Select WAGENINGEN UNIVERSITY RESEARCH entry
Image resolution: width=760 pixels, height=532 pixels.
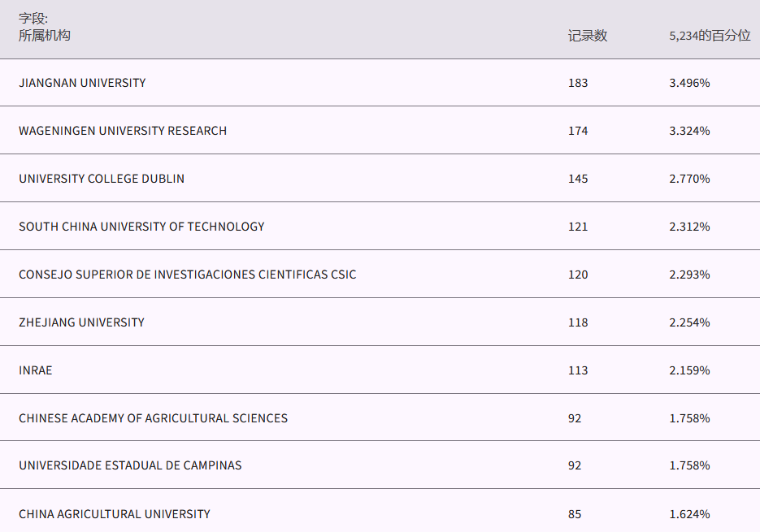(123, 131)
